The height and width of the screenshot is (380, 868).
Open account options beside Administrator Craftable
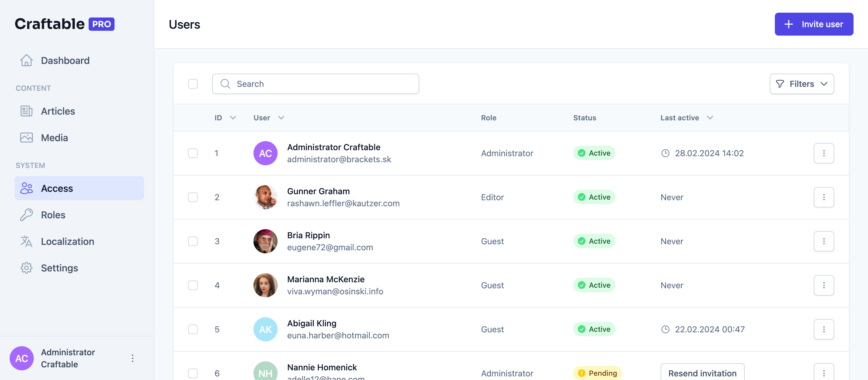coord(132,358)
